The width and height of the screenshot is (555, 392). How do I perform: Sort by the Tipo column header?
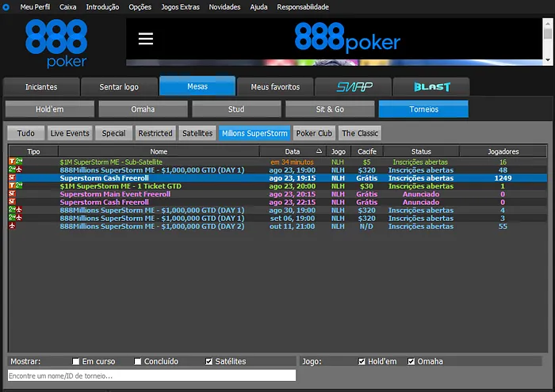click(33, 151)
